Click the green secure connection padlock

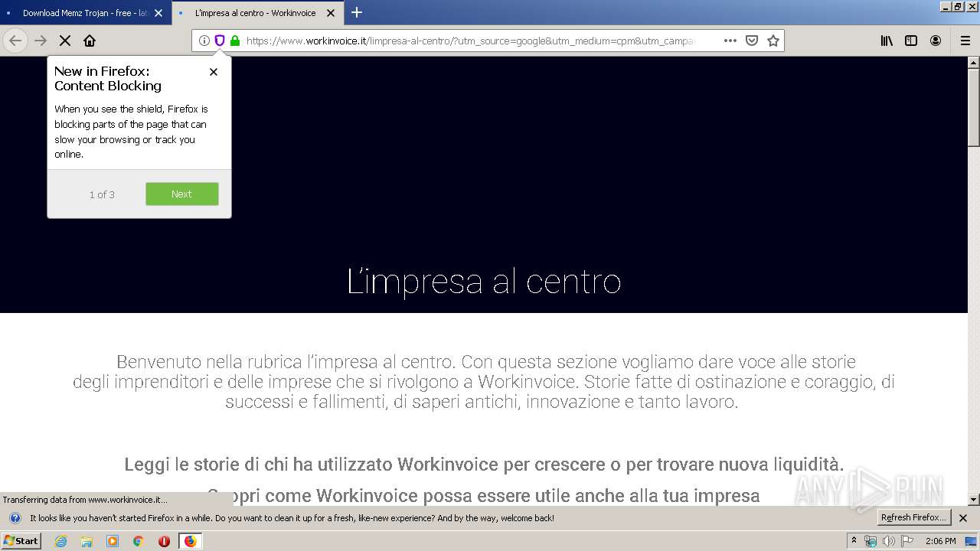(x=235, y=41)
